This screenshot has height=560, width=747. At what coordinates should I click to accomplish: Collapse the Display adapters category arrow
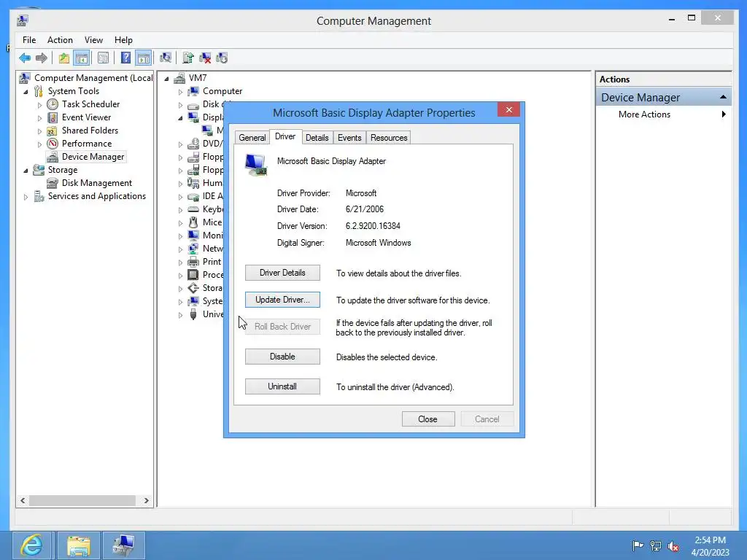click(180, 118)
